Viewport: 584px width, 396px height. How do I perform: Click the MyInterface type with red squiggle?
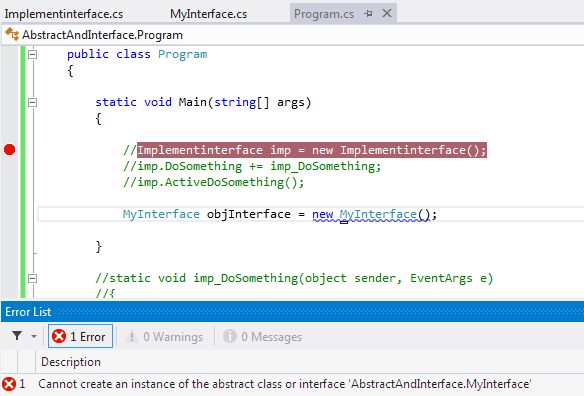point(378,214)
